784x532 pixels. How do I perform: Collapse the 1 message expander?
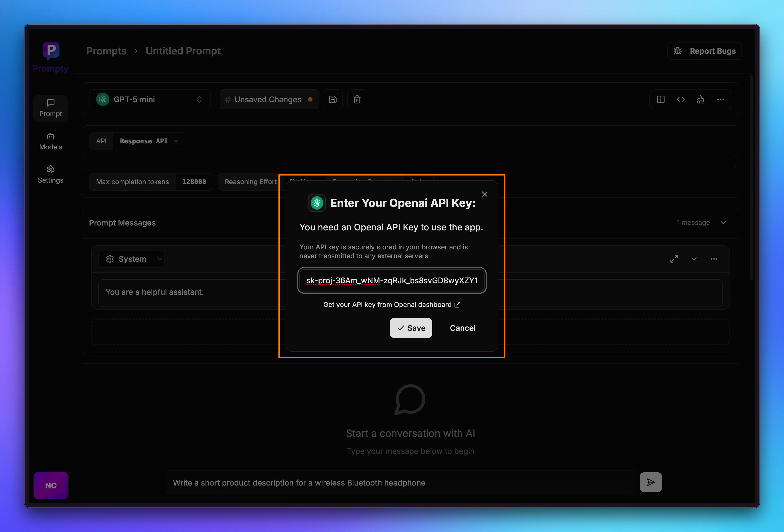tap(723, 222)
